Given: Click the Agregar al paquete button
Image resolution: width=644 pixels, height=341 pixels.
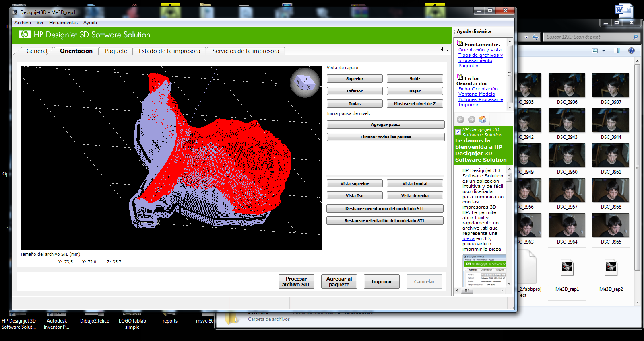Looking at the screenshot, I should pyautogui.click(x=339, y=281).
